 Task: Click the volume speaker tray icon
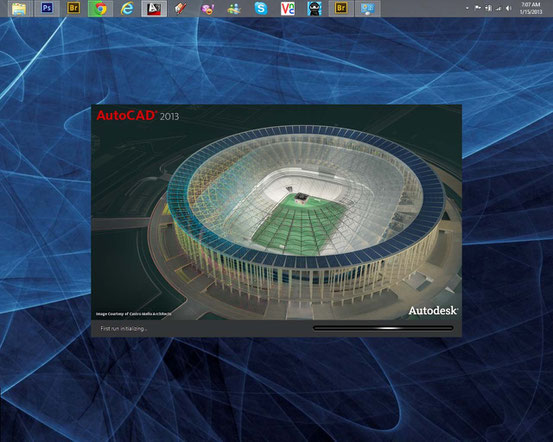tap(509, 8)
